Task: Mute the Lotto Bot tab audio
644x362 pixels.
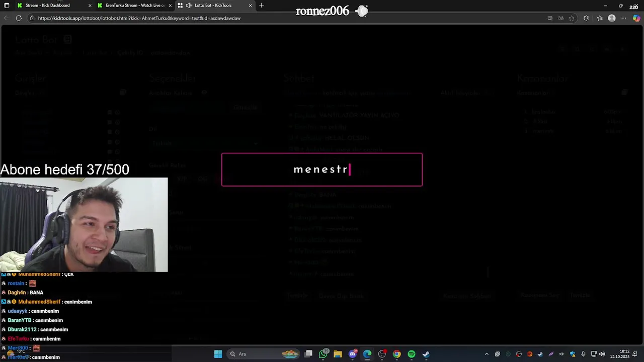Action: pyautogui.click(x=188, y=5)
